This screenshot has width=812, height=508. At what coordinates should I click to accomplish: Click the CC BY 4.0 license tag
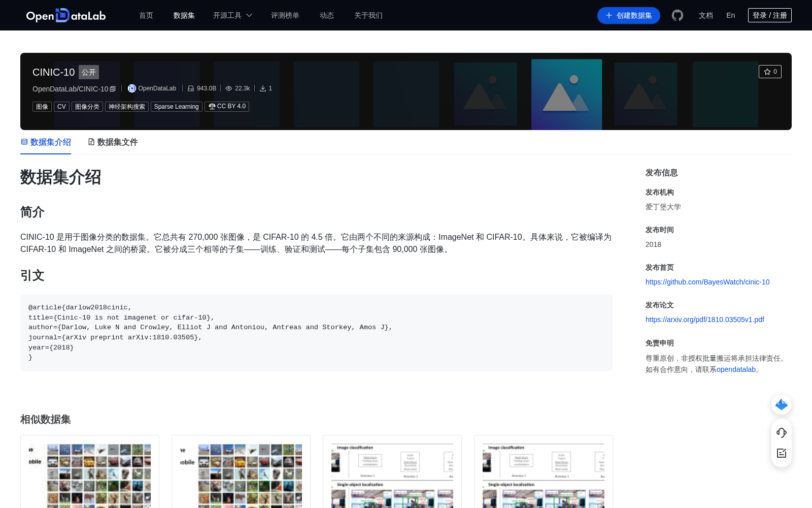click(x=227, y=107)
